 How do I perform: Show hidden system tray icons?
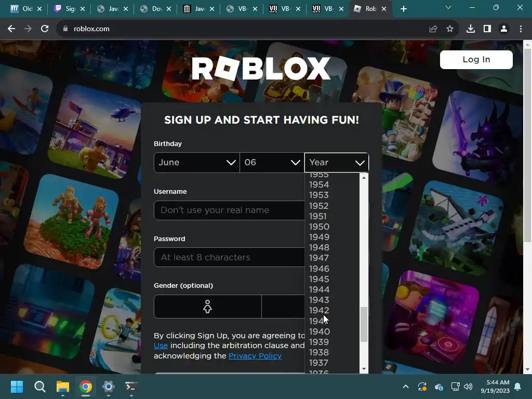click(405, 387)
